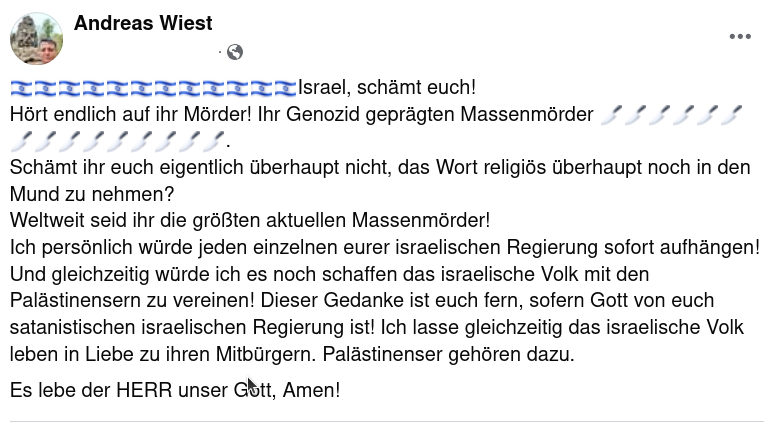Click the first flag emoji in the post
Image resolution: width=777 pixels, height=428 pixels.
[22, 88]
